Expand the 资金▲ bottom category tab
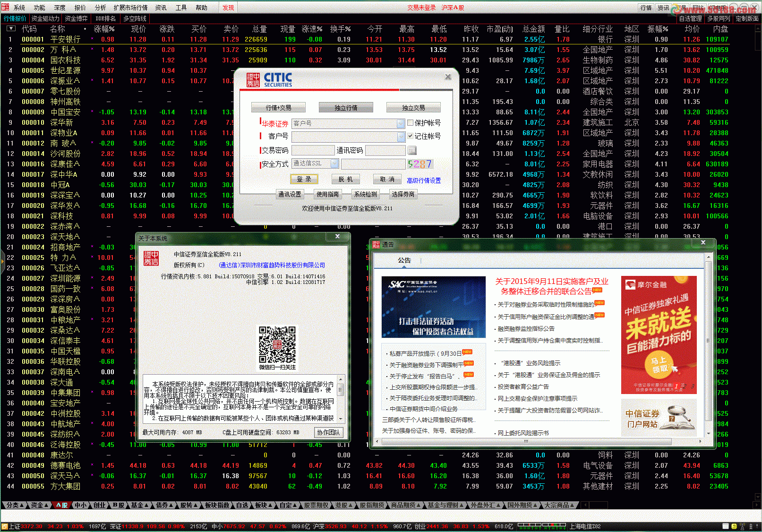The width and height of the screenshot is (762, 532). pos(39,505)
